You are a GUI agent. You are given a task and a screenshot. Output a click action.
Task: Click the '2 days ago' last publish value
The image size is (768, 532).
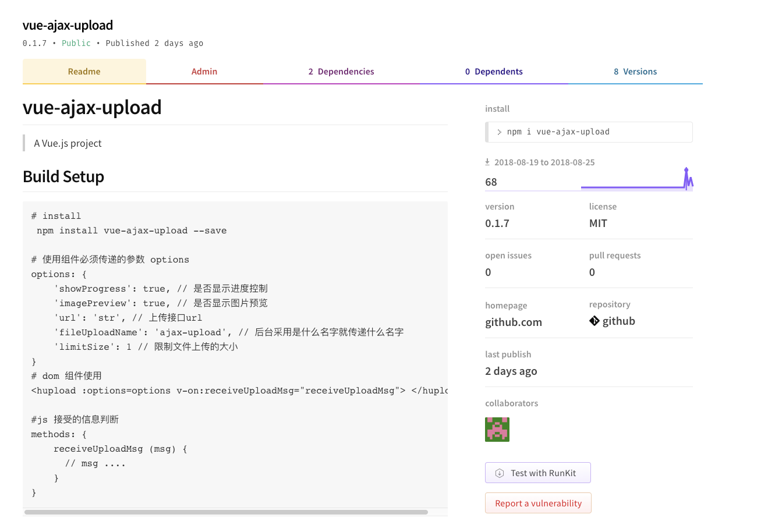[511, 371]
